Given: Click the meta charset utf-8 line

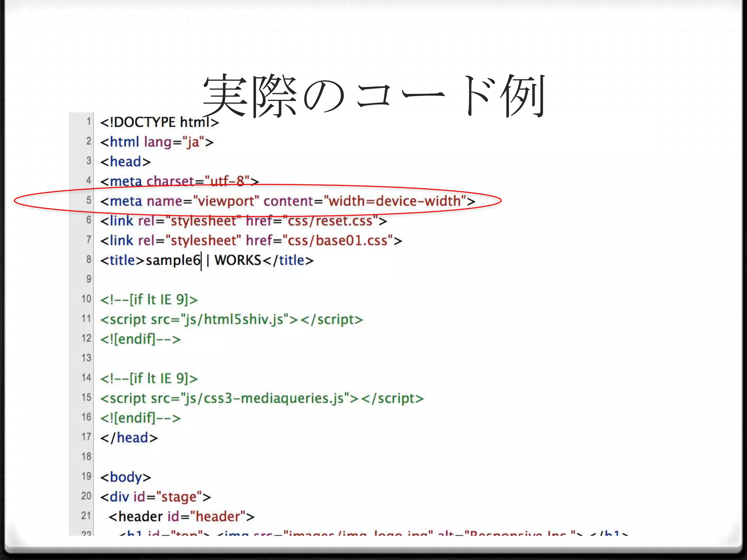Looking at the screenshot, I should pos(179,181).
